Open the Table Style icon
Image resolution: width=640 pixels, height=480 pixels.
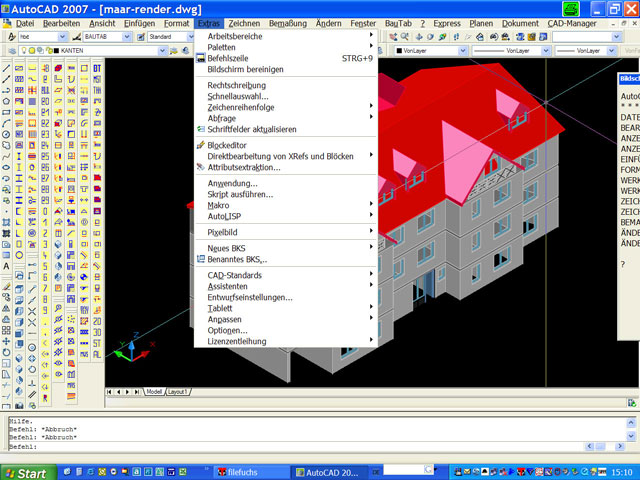click(x=141, y=37)
